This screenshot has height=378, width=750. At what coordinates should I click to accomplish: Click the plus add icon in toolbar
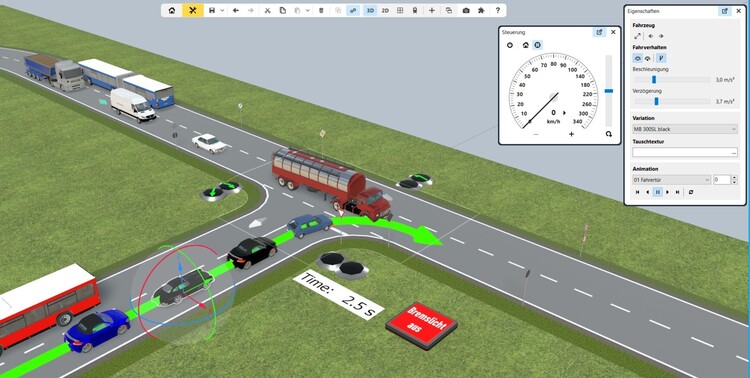pyautogui.click(x=432, y=11)
